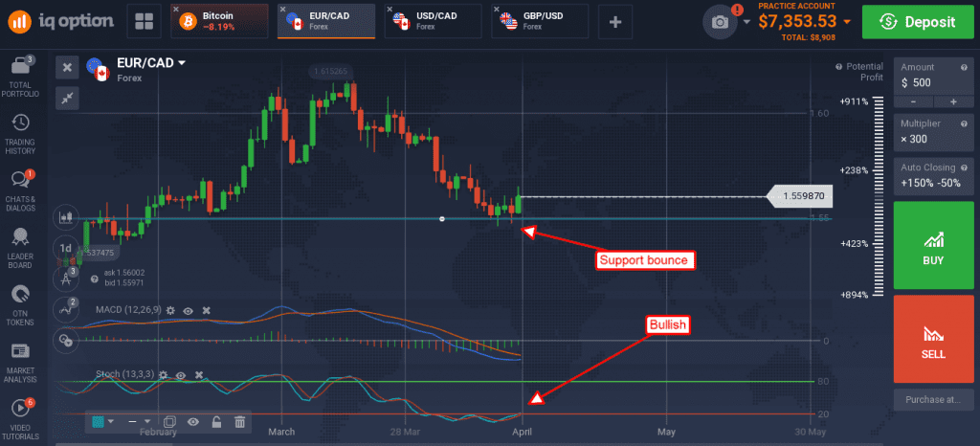Click the 1.559870 current price label
Screen dimensions: 980x446
tap(801, 196)
